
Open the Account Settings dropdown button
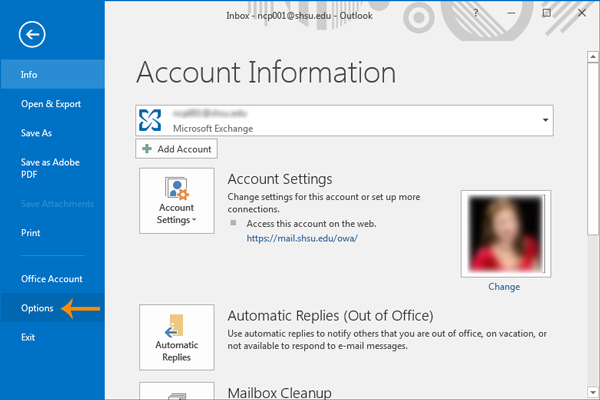pyautogui.click(x=177, y=201)
